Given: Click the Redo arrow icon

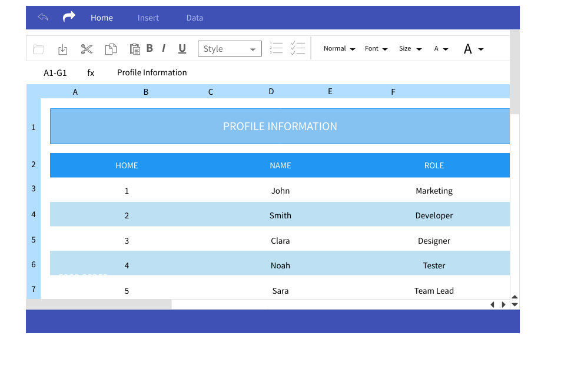Looking at the screenshot, I should [68, 17].
